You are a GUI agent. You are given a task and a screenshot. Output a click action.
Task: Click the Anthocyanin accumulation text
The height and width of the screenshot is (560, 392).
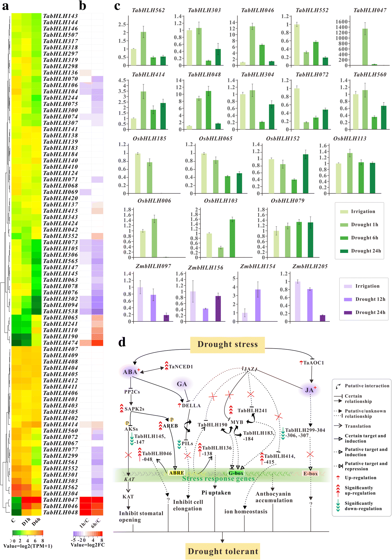coord(274,497)
